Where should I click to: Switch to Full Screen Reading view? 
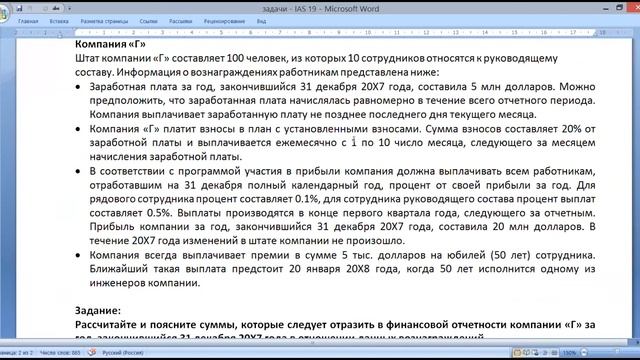[527, 353]
